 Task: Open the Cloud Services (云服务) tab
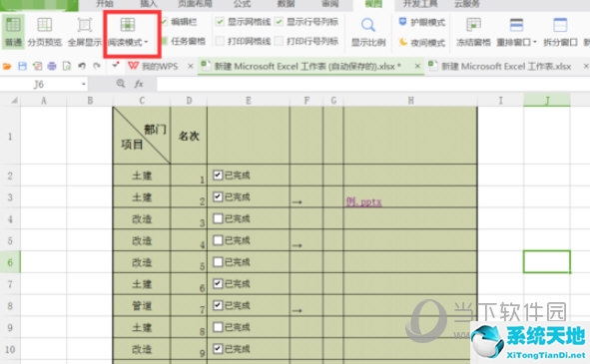click(x=467, y=4)
